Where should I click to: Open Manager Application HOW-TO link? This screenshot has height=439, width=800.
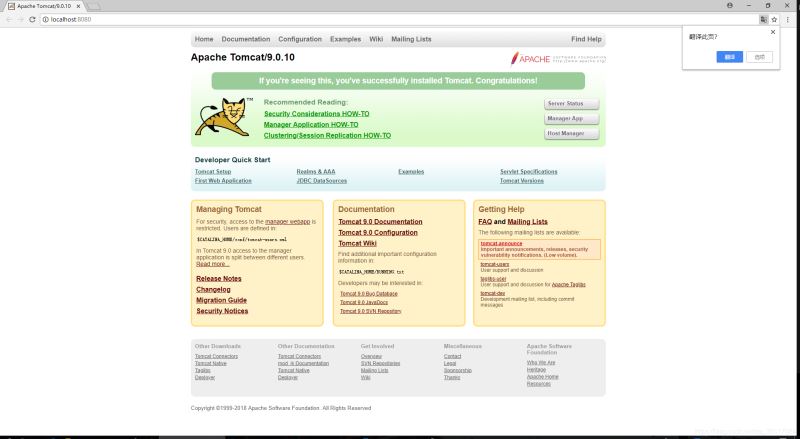tap(311, 125)
